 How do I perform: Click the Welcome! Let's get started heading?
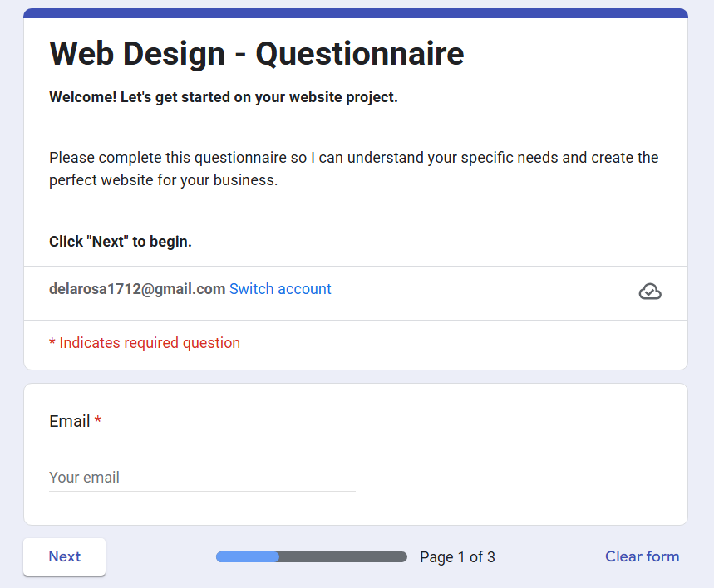tap(224, 97)
